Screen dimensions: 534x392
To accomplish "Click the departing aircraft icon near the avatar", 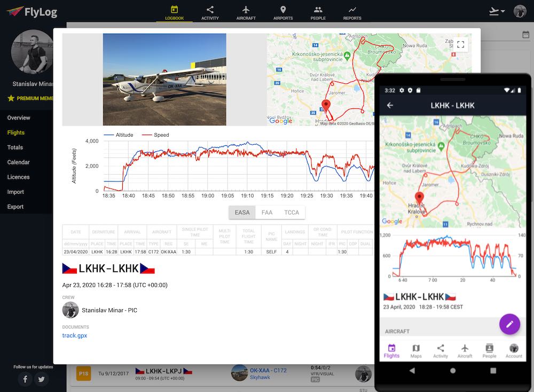I will [x=494, y=11].
